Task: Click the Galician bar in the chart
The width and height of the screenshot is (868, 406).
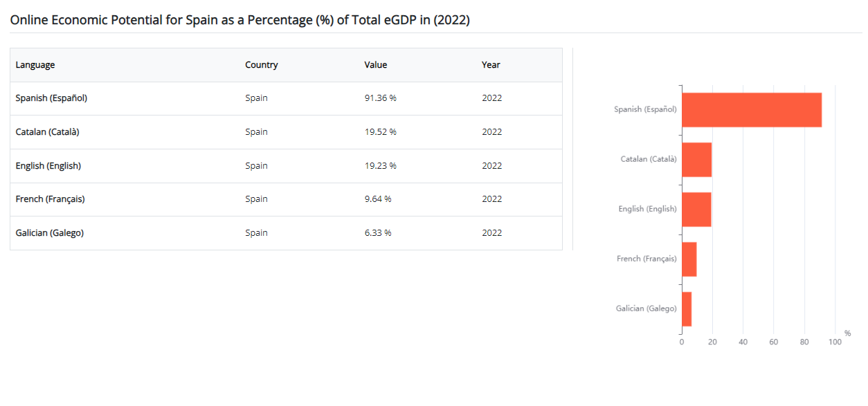Action: (x=687, y=309)
